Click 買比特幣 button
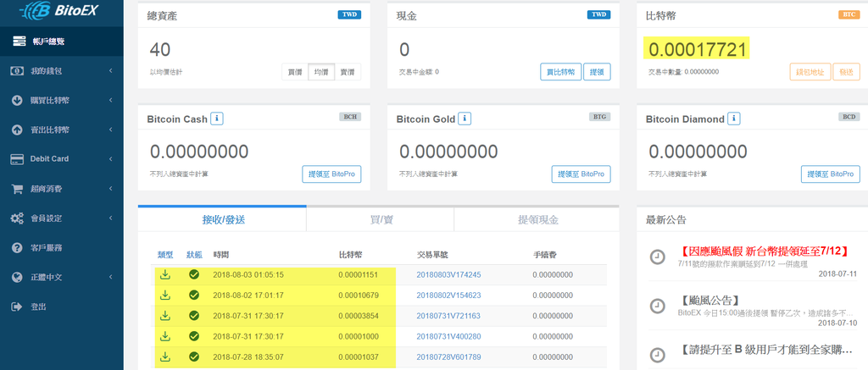Image resolution: width=868 pixels, height=370 pixels. 561,72
